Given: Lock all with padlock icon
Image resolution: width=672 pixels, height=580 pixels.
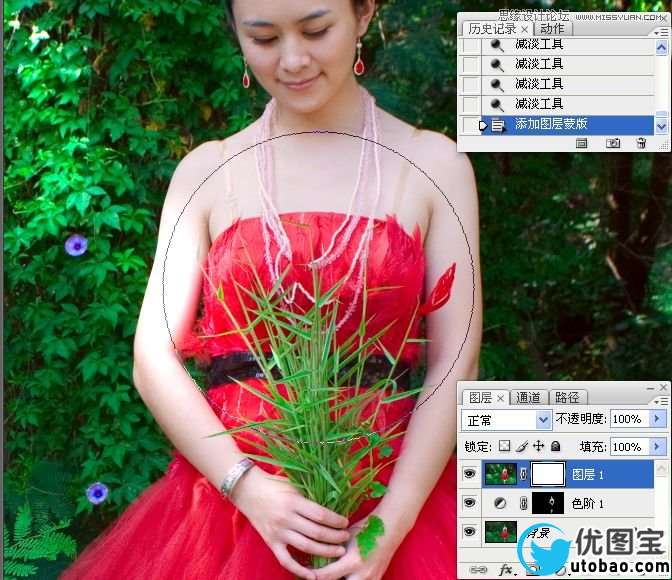Looking at the screenshot, I should click(555, 446).
